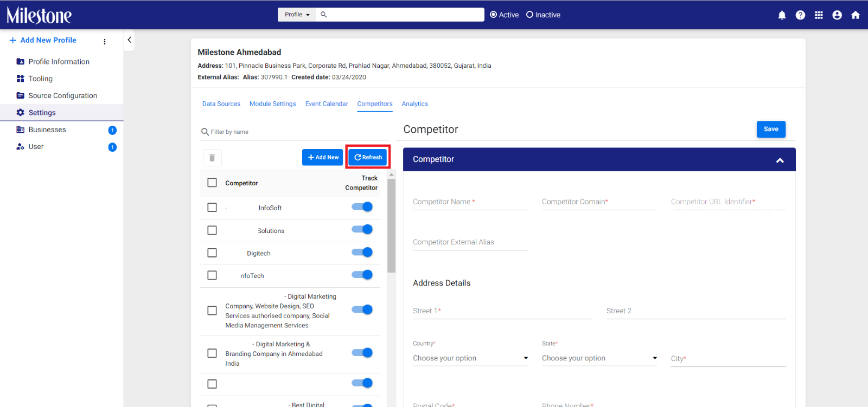The width and height of the screenshot is (868, 407).
Task: Click the Competitor Domain field
Action: tap(599, 202)
